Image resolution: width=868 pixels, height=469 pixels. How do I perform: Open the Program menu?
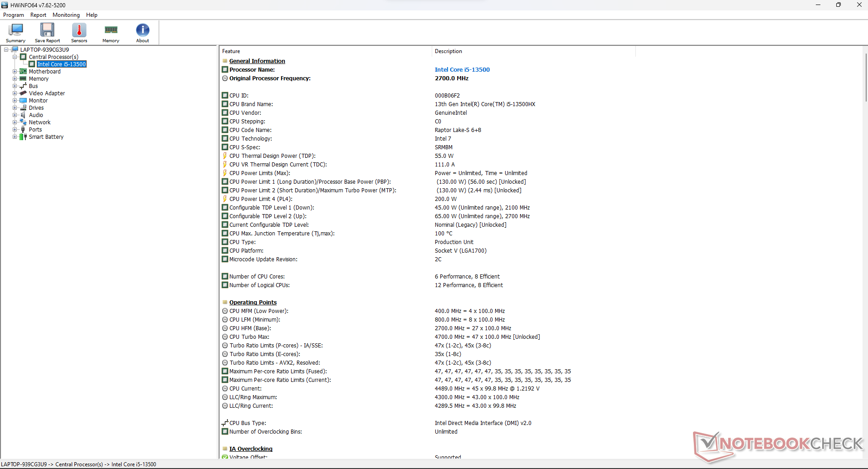click(14, 15)
